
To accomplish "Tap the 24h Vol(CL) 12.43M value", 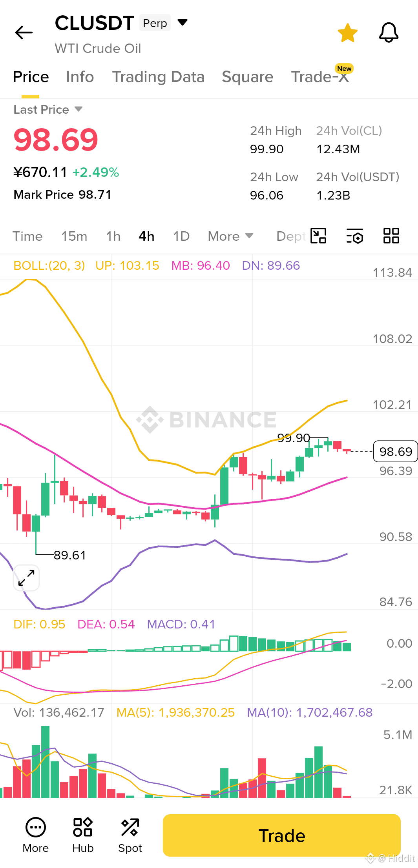I will 338,149.
